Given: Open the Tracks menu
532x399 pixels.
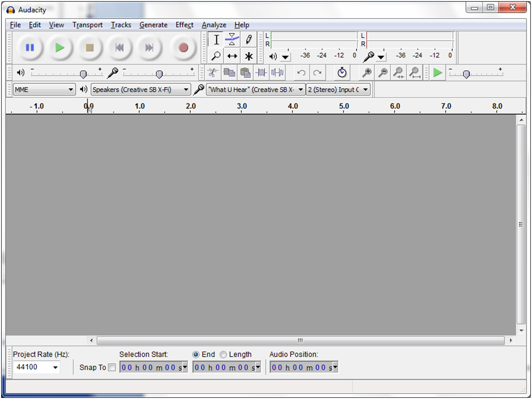Looking at the screenshot, I should 121,25.
